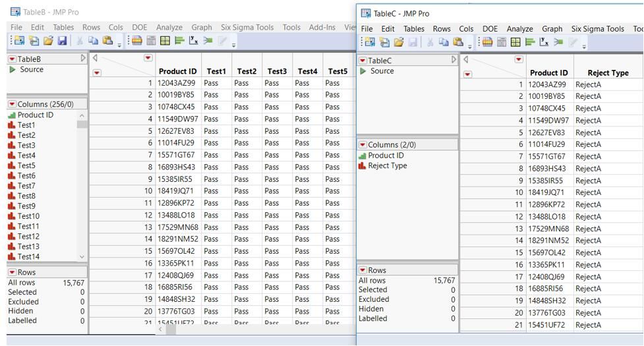This screenshot has width=644, height=346.
Task: Open TableB red triangle menu
Action: click(x=13, y=59)
